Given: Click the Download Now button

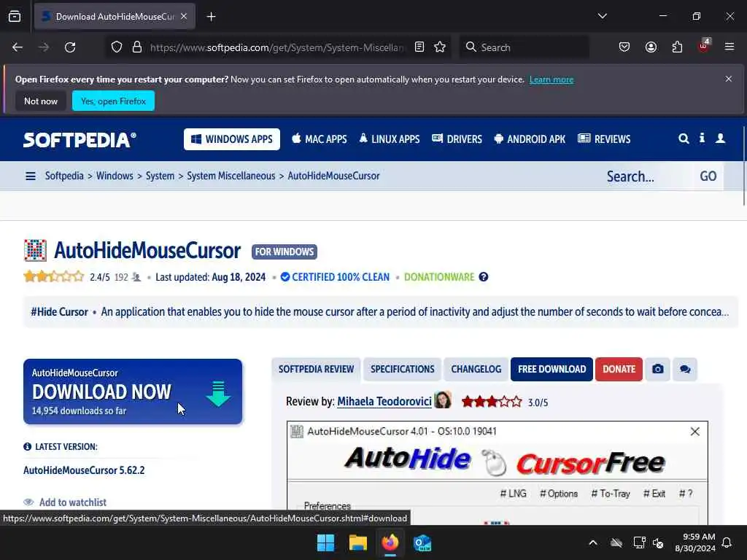Looking at the screenshot, I should pos(133,392).
